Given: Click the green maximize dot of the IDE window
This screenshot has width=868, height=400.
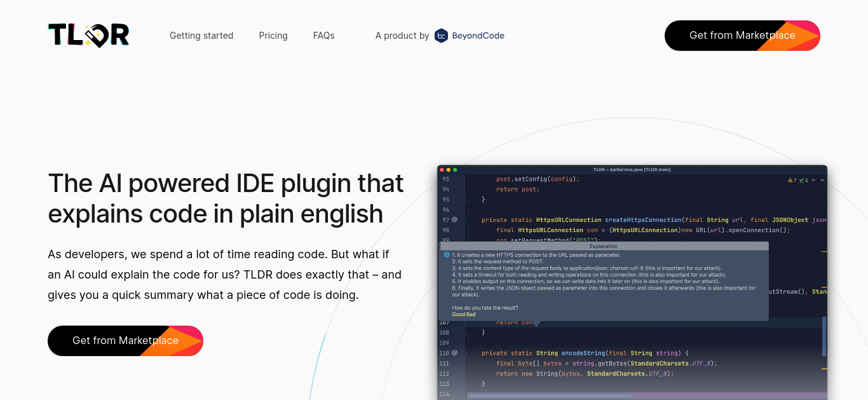Looking at the screenshot, I should click(x=455, y=170).
